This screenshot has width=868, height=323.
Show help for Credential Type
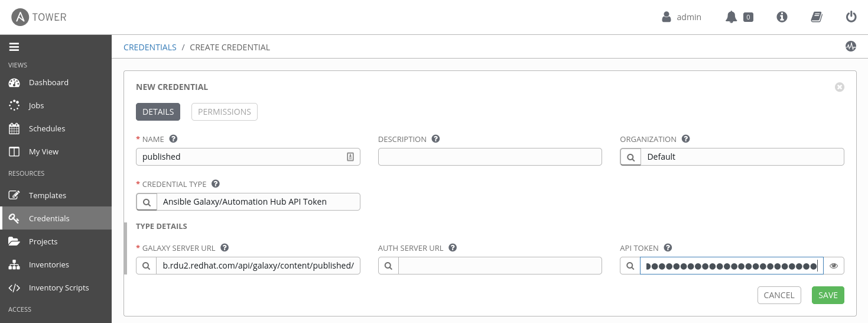(216, 184)
